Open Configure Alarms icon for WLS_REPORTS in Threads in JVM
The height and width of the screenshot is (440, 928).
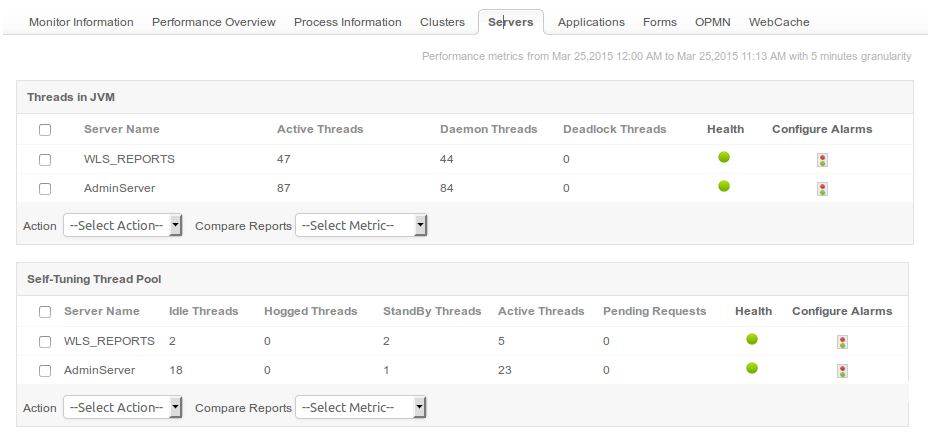[822, 159]
